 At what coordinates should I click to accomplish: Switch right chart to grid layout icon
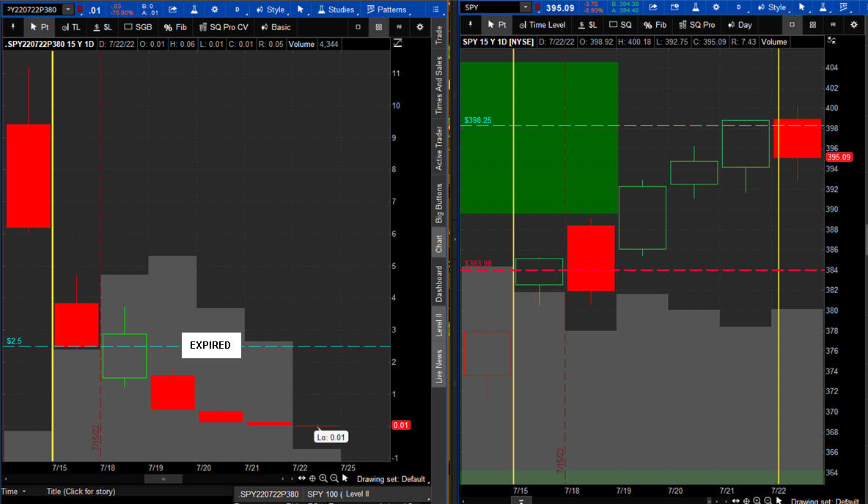point(812,24)
